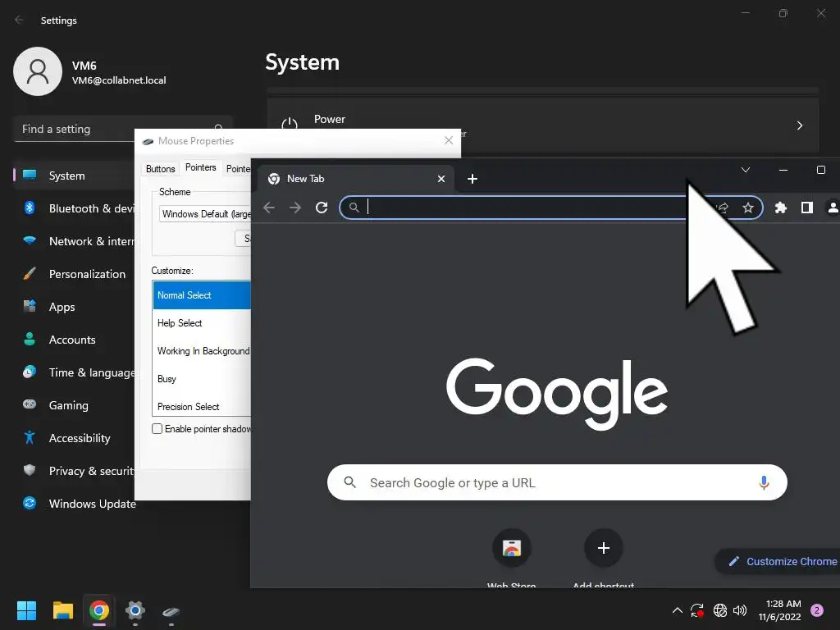
Task: Close the Mouse Properties dialog
Action: tap(449, 140)
